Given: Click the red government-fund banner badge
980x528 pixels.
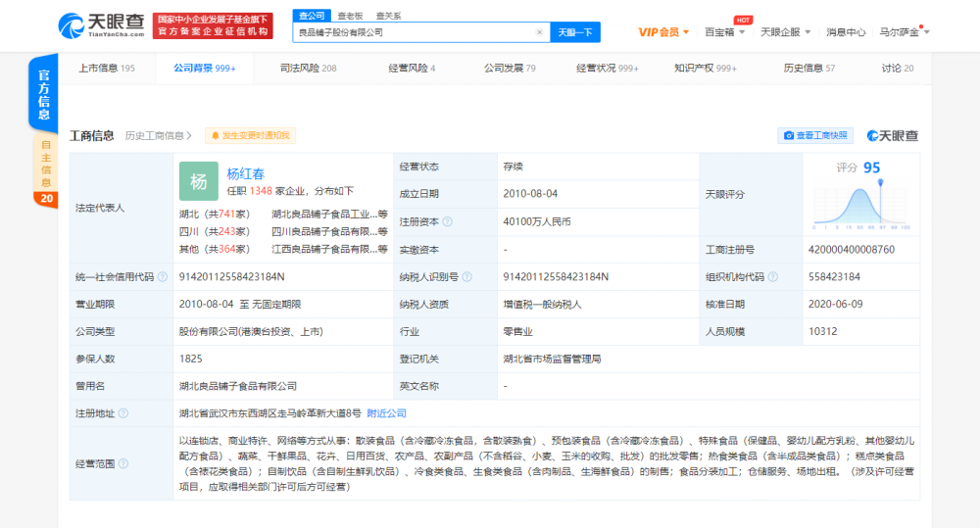Looking at the screenshot, I should coord(213,26).
